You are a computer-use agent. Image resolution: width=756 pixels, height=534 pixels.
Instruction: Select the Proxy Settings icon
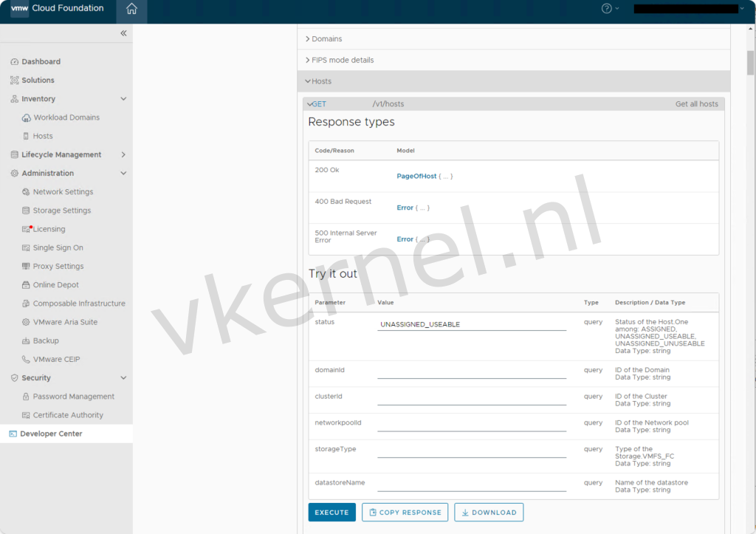coord(24,266)
